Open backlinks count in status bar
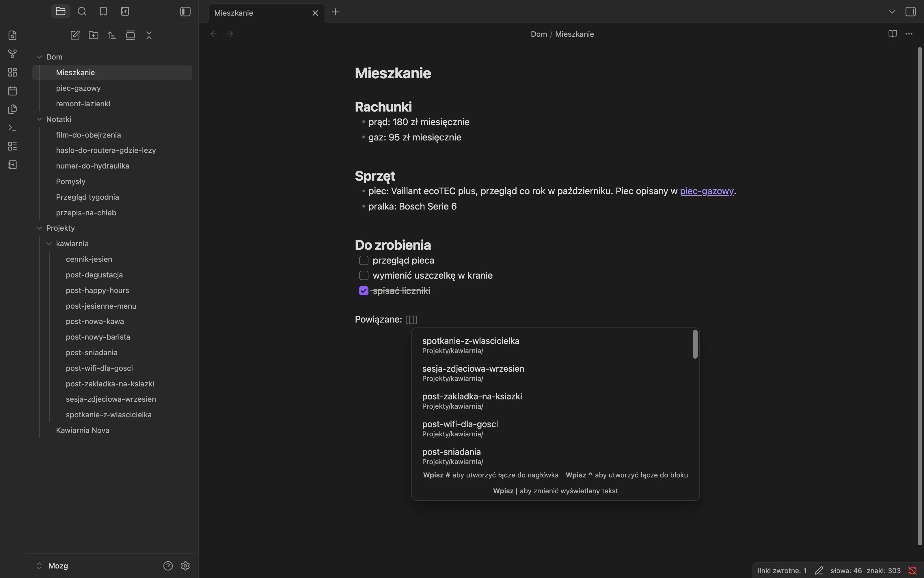 [782, 570]
